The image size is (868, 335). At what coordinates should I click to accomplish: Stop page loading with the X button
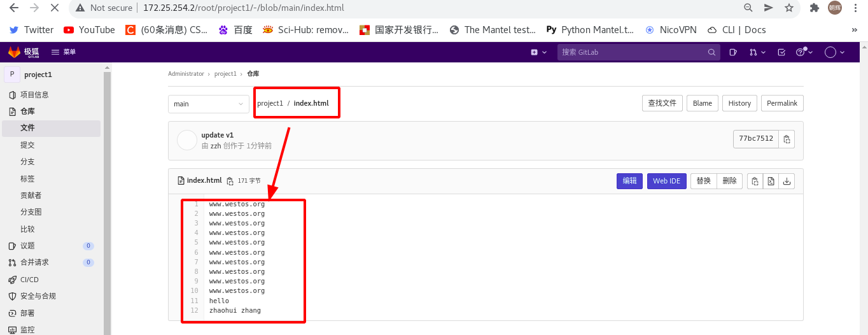coord(54,8)
